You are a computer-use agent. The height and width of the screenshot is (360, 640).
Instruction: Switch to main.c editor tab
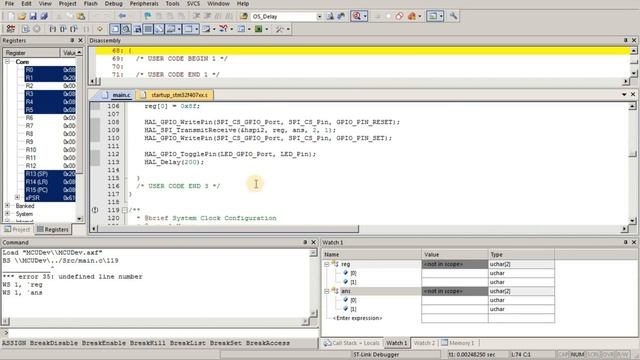pos(117,95)
